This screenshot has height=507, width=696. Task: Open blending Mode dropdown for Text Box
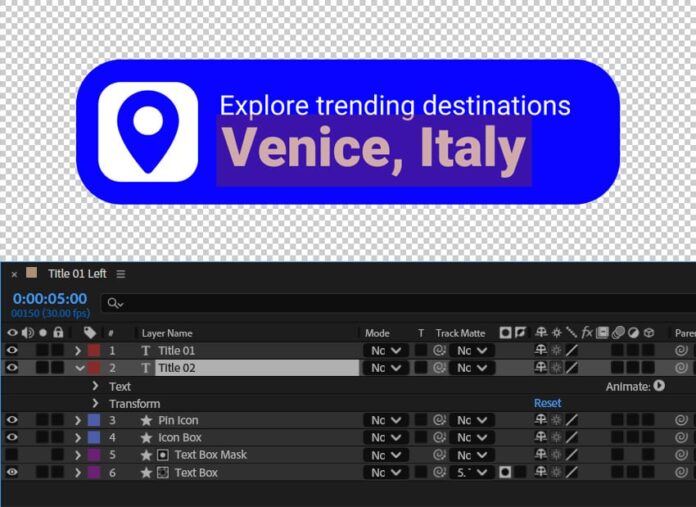click(386, 473)
